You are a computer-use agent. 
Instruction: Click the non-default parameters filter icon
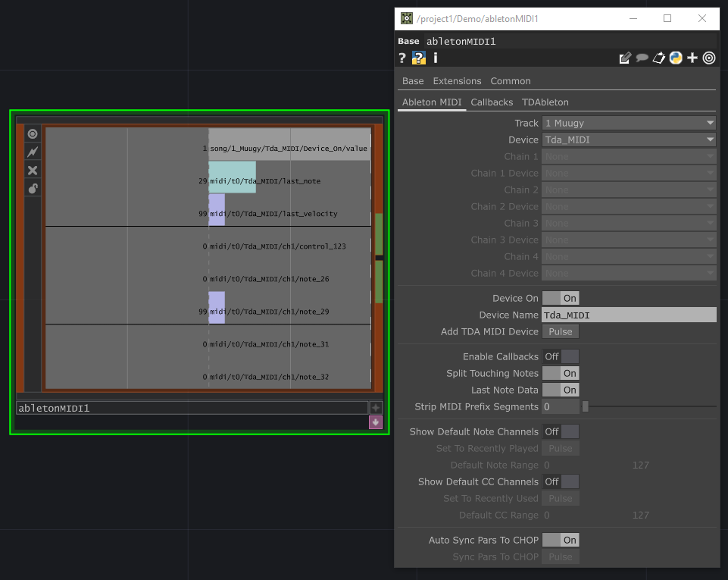[x=708, y=58]
